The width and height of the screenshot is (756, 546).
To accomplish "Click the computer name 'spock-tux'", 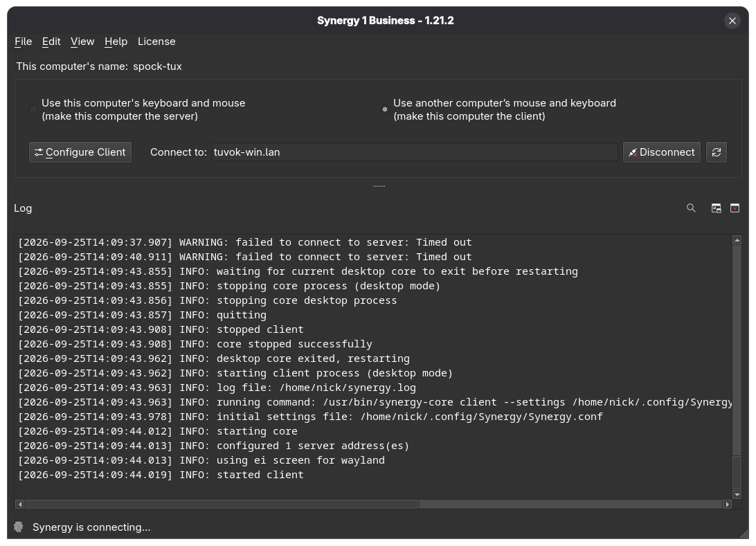I will pyautogui.click(x=157, y=66).
